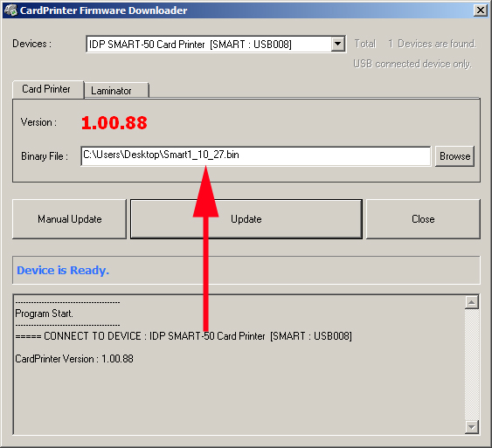
Task: Click the 'Device is Ready.' status text
Action: [63, 270]
